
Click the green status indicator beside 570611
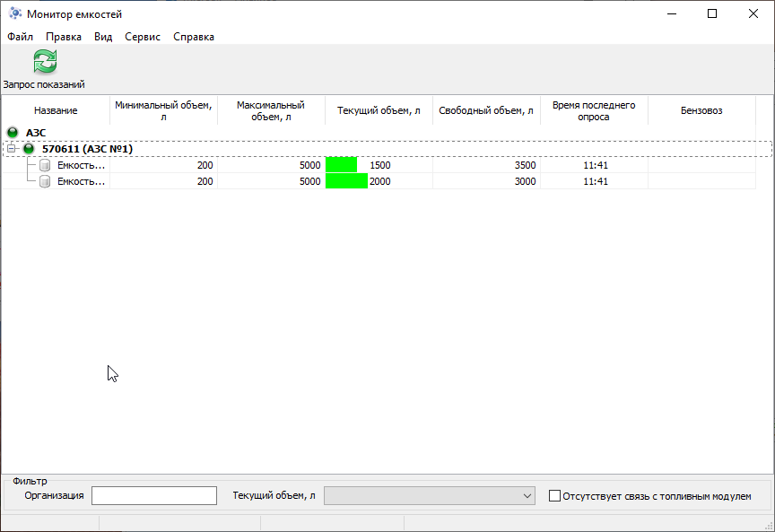[x=29, y=148]
